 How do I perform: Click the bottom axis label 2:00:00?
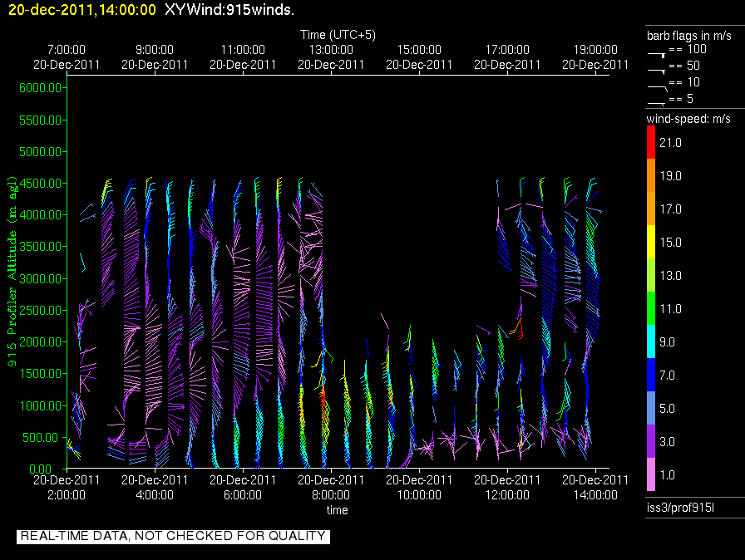coord(67,495)
